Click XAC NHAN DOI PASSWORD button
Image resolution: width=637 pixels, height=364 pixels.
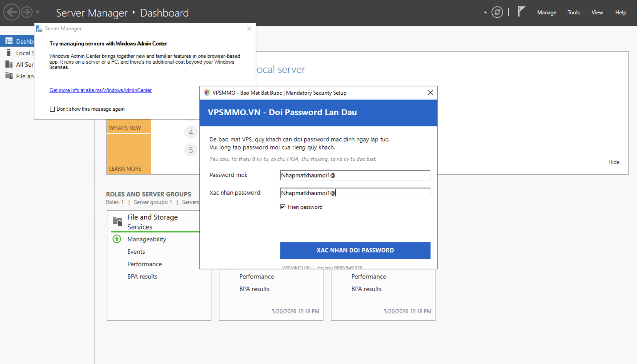355,250
